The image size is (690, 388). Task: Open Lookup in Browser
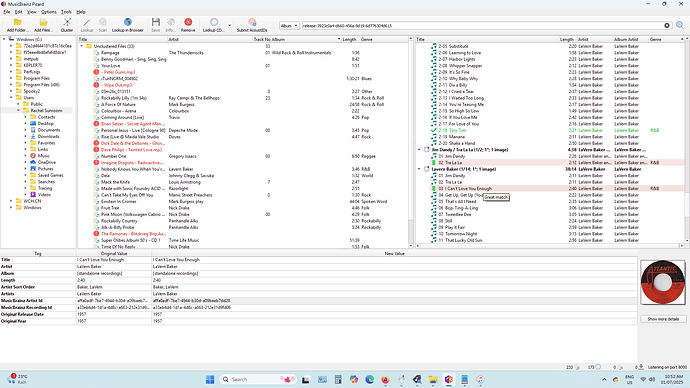128,25
